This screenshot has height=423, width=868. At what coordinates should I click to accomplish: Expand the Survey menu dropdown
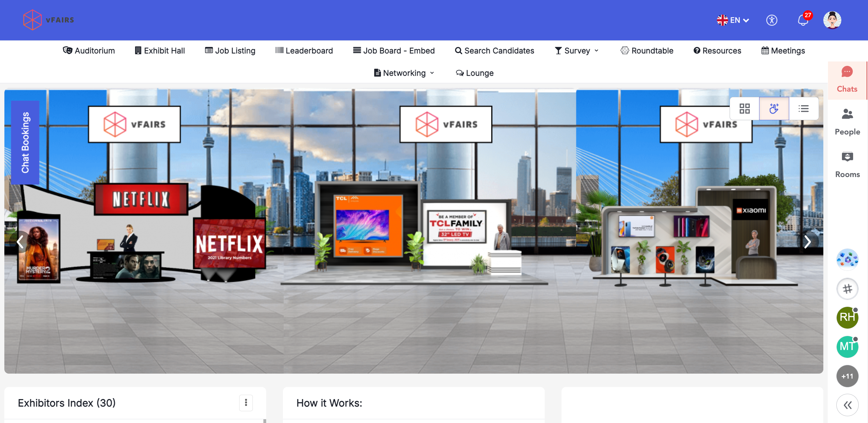576,51
